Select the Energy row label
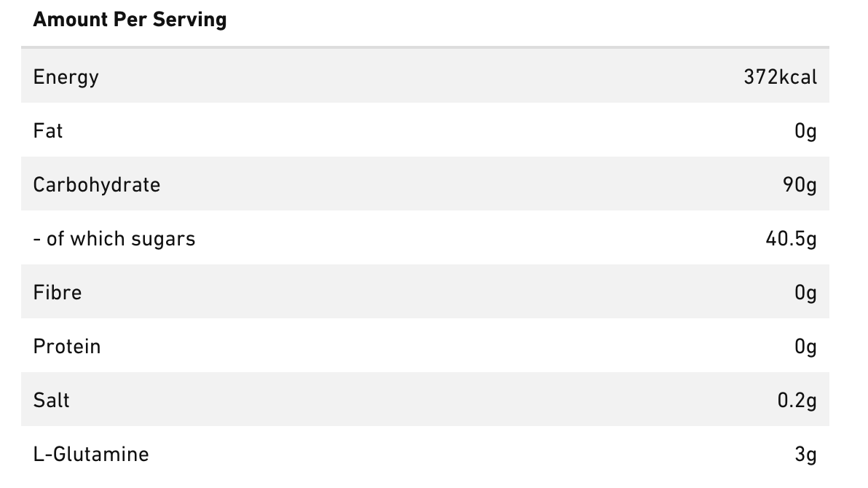This screenshot has height=488, width=868. click(66, 77)
